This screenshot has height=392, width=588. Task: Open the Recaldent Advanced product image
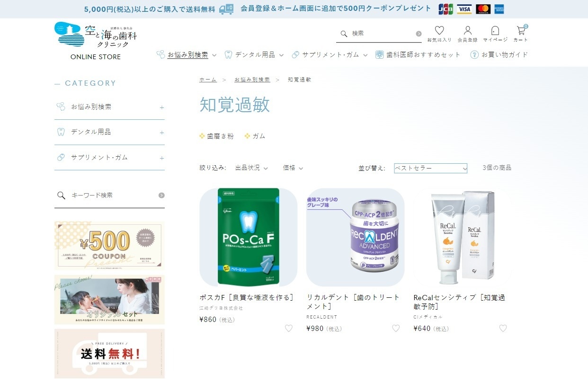(x=356, y=237)
